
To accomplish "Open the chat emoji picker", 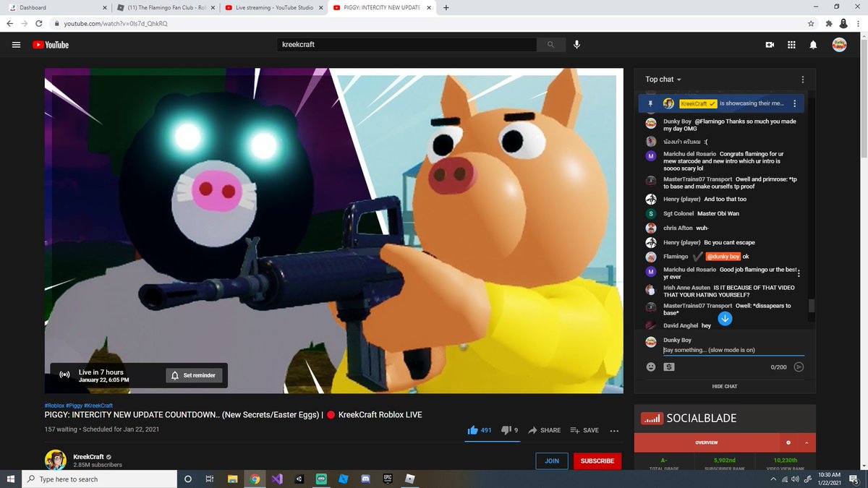I will coord(650,367).
